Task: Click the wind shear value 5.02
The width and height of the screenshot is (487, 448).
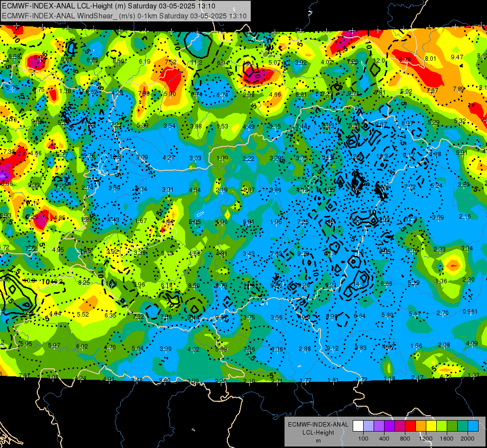Action: point(406,92)
